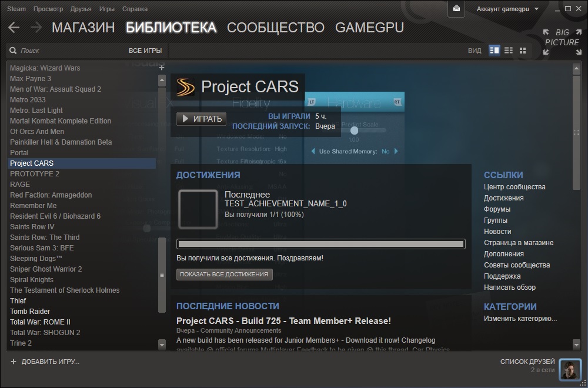Screen dimensions: 588x388
Task: Click the plus icon above the games list
Action: coord(162,68)
